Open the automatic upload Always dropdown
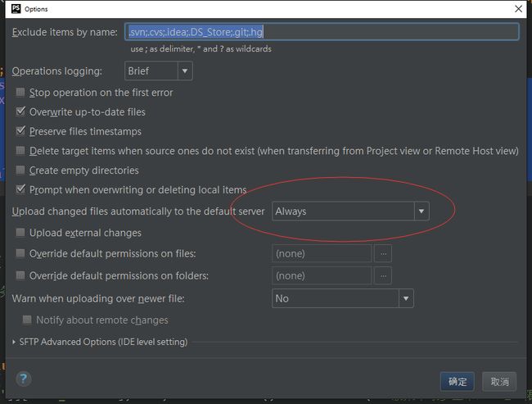532x404 pixels. [350, 211]
